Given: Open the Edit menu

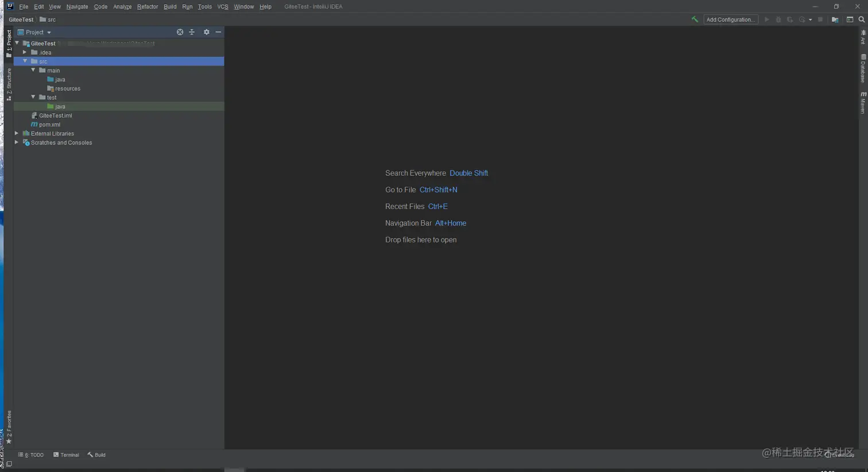Looking at the screenshot, I should pos(39,7).
